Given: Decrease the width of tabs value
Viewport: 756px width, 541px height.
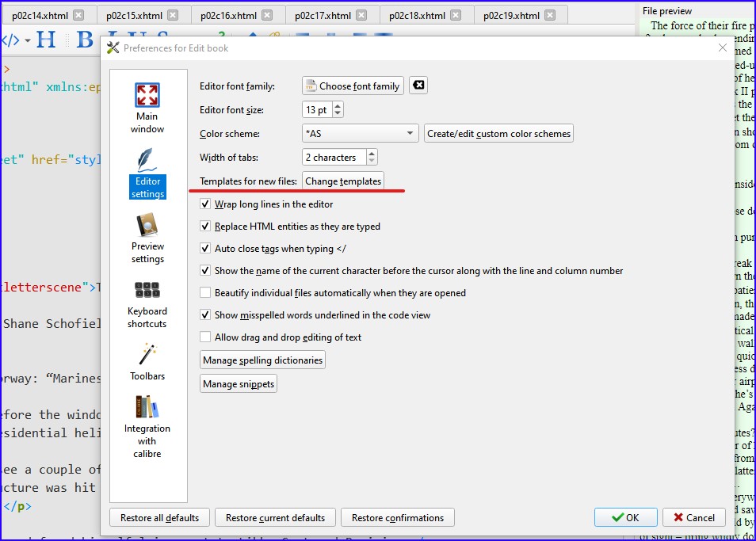Looking at the screenshot, I should [371, 161].
